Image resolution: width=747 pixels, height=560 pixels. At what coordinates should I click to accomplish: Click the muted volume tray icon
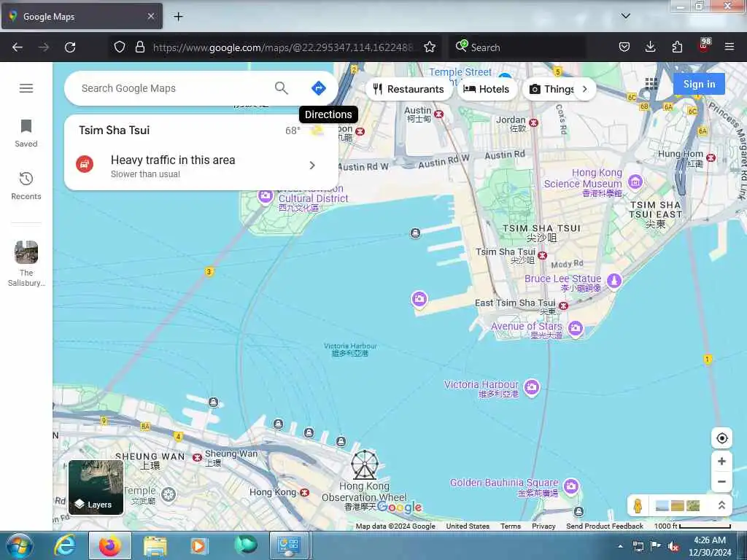pyautogui.click(x=673, y=547)
